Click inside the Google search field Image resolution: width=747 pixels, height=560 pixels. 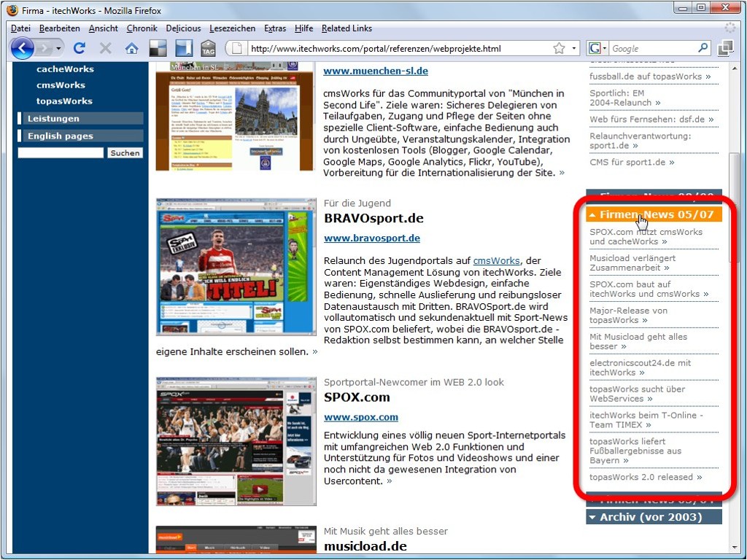tap(653, 49)
